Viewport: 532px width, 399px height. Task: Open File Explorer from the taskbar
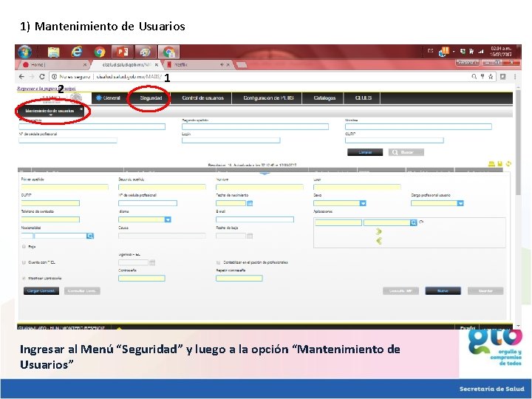(x=54, y=52)
